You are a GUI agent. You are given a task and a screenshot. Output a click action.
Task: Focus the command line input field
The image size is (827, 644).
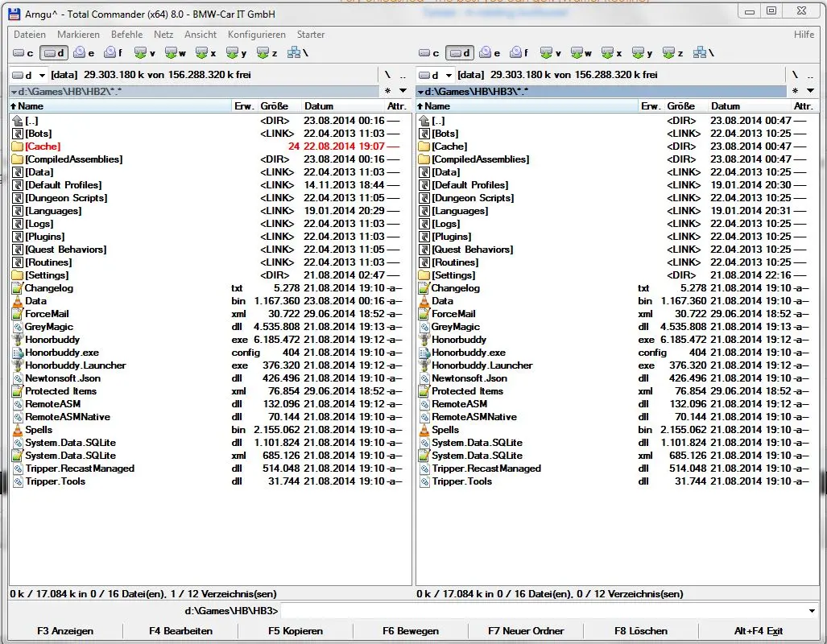pos(544,611)
